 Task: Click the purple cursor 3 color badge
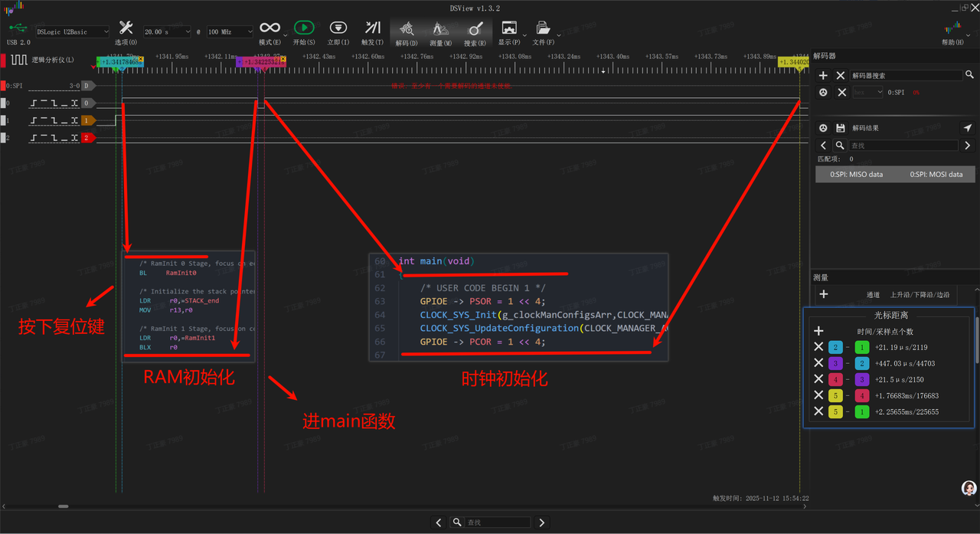[835, 363]
